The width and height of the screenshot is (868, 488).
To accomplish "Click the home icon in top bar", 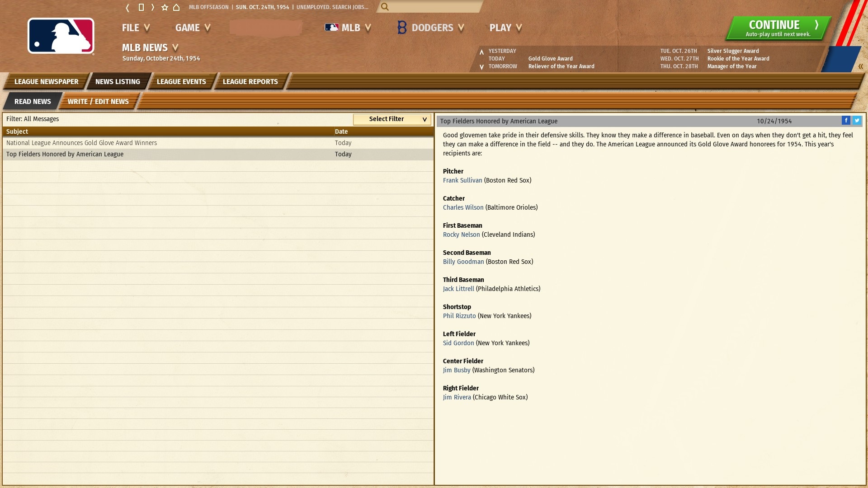I will coord(176,7).
